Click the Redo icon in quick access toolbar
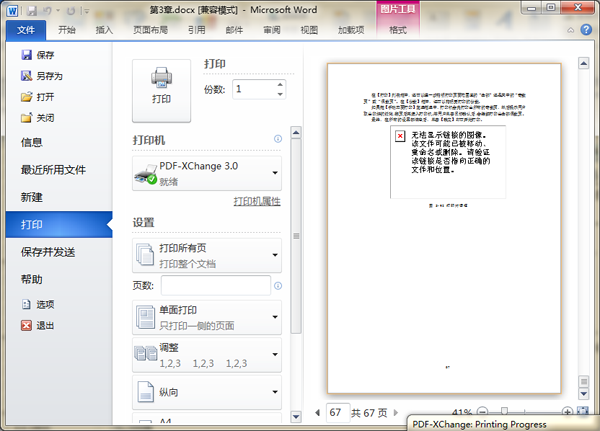The width and height of the screenshot is (600, 431). click(x=71, y=11)
